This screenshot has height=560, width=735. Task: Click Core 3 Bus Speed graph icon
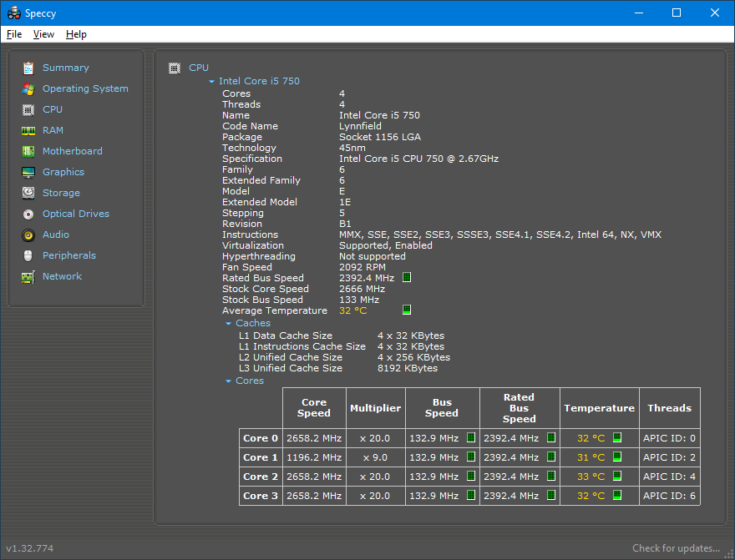tap(471, 495)
